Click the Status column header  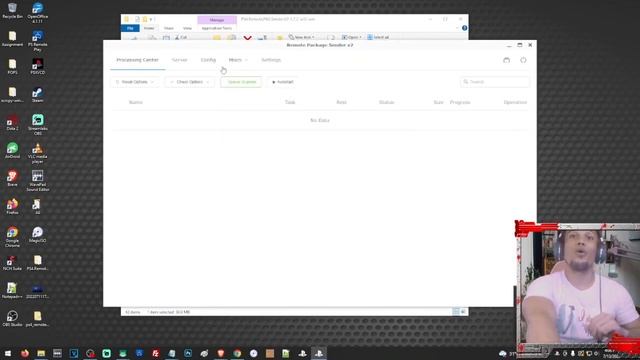(x=387, y=102)
